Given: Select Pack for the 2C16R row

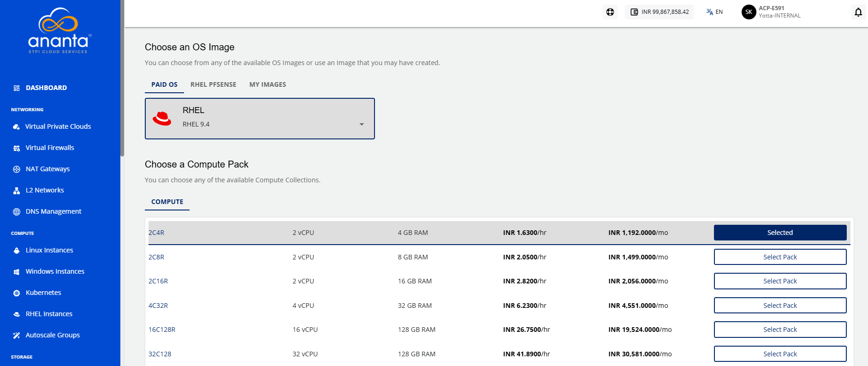Looking at the screenshot, I should [780, 281].
